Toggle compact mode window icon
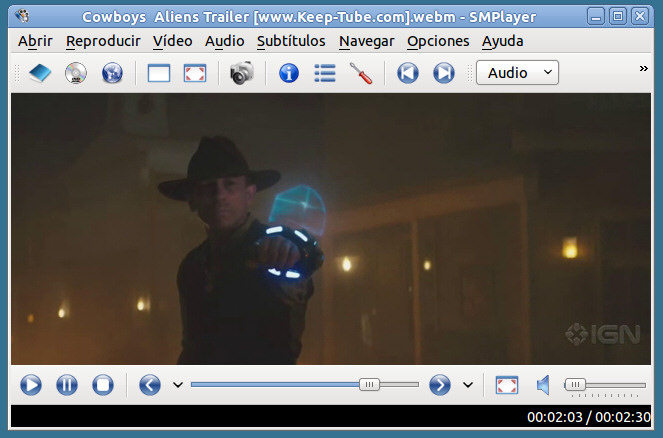Screen dimensions: 663x438 coord(159,73)
